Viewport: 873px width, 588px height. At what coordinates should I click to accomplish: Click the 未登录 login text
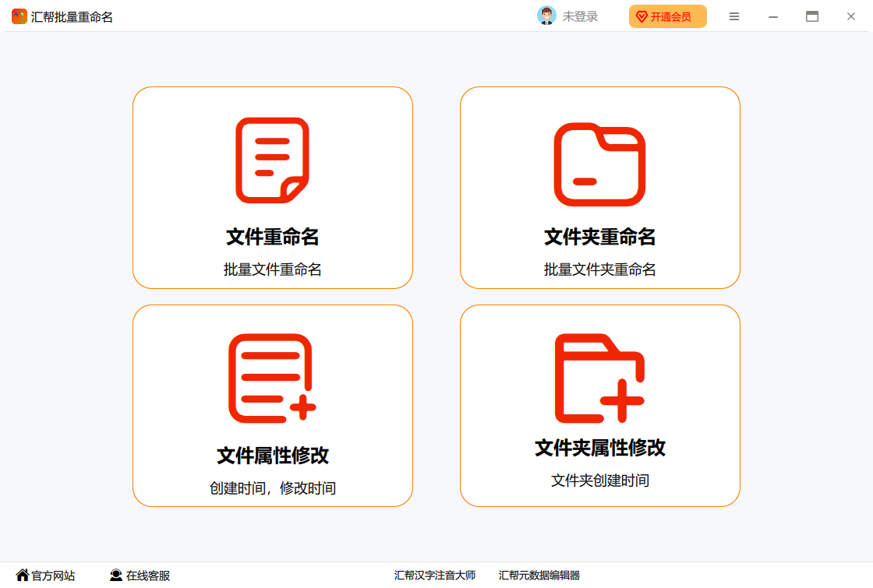point(580,16)
